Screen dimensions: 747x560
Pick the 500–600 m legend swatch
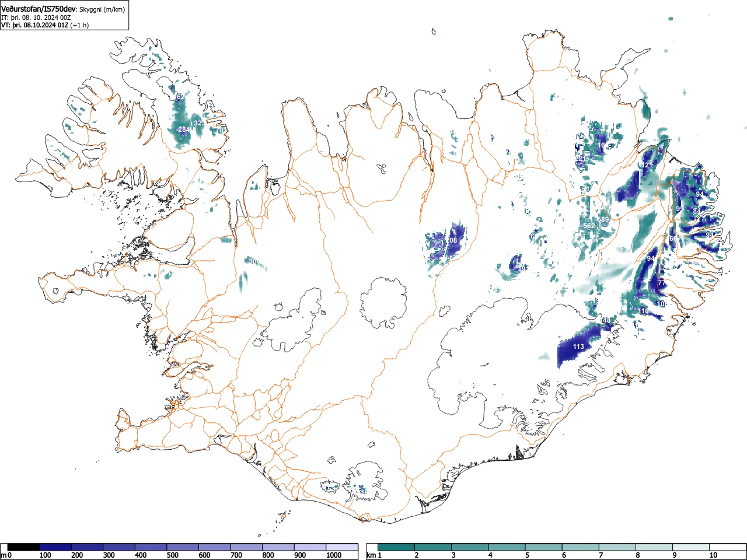coord(183,547)
